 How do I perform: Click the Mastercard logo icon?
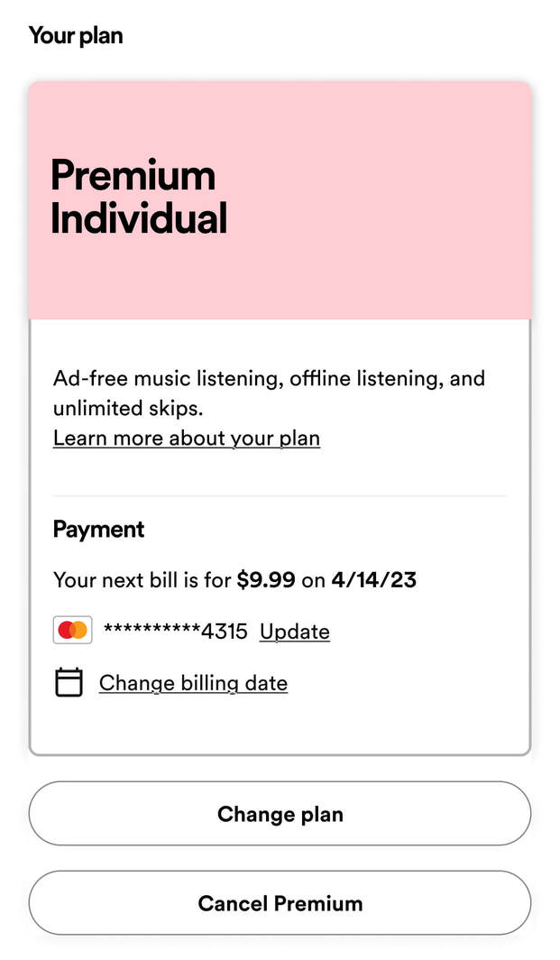[x=72, y=631]
